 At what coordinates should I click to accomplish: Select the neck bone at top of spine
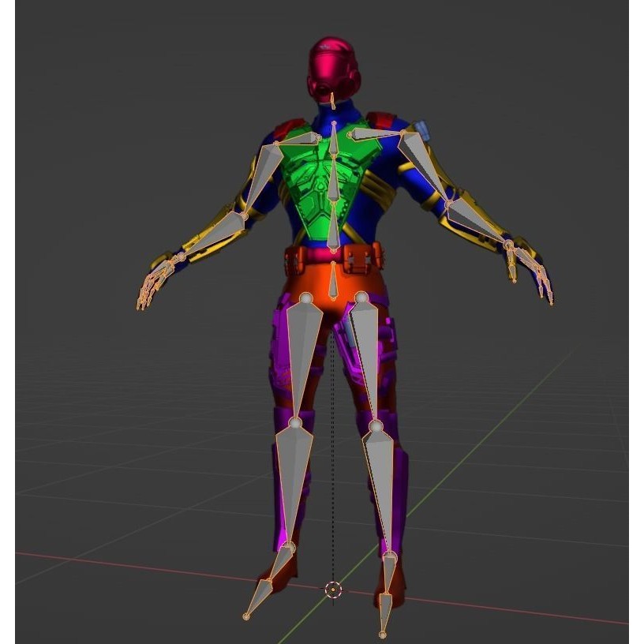(334, 139)
